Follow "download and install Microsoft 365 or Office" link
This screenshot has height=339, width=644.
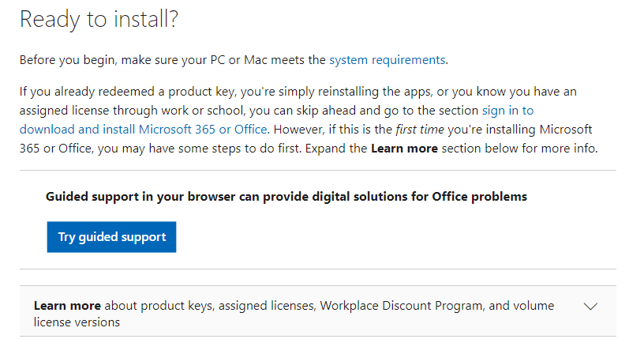143,129
